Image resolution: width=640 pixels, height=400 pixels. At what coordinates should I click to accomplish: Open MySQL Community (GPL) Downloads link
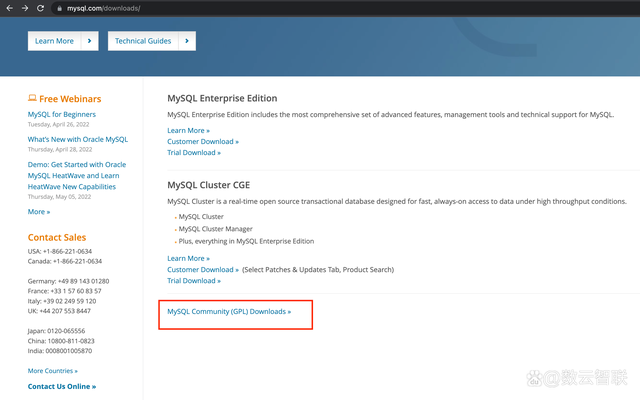[229, 312]
